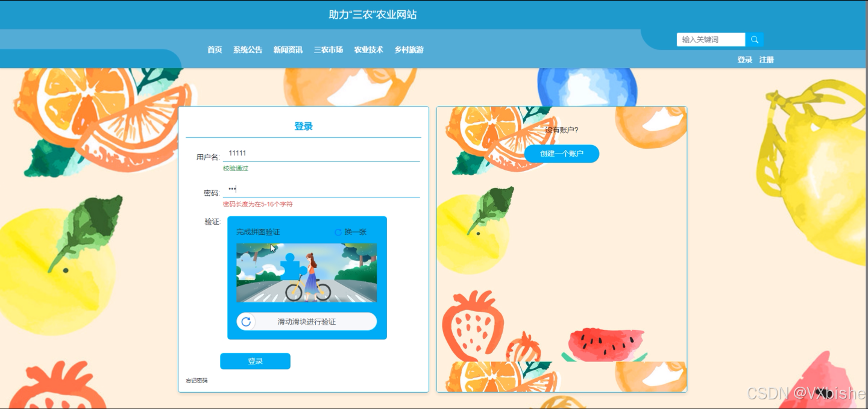Click the 忘记密码 link

click(x=197, y=381)
